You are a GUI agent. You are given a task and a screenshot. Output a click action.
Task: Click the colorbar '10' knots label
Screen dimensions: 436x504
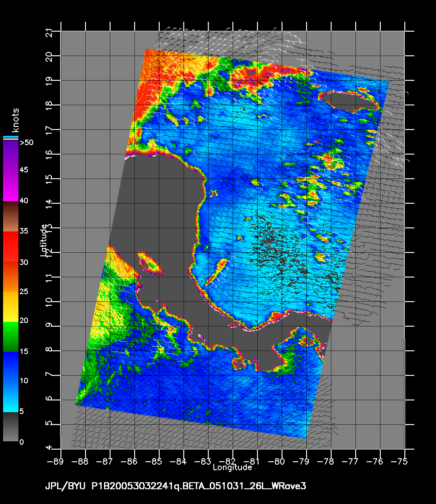(x=24, y=381)
